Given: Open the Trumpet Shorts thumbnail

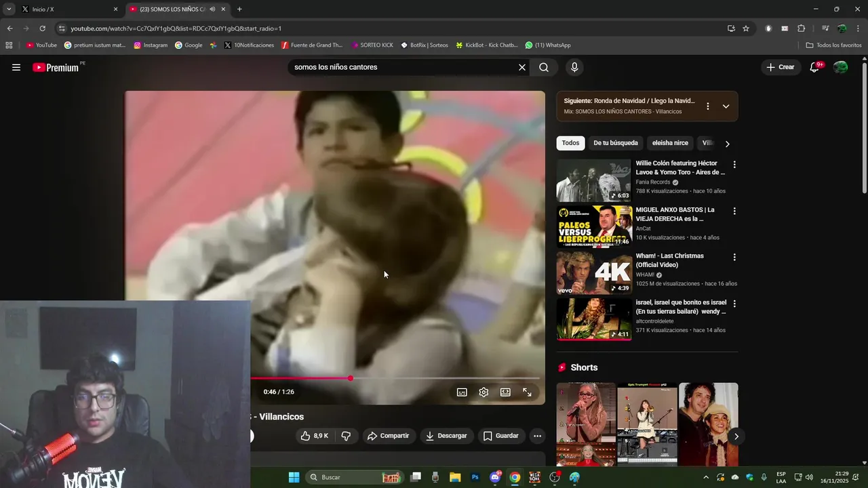Looking at the screenshot, I should pyautogui.click(x=647, y=424).
